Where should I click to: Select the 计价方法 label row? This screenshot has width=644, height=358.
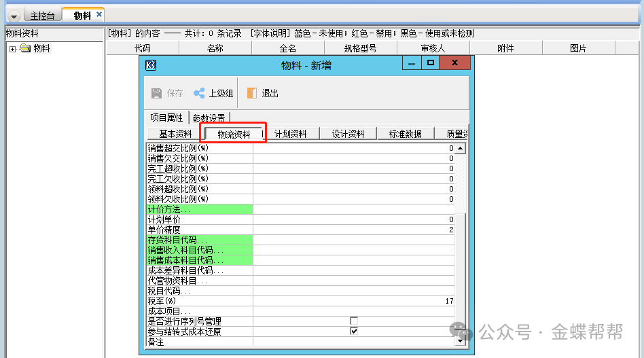200,209
